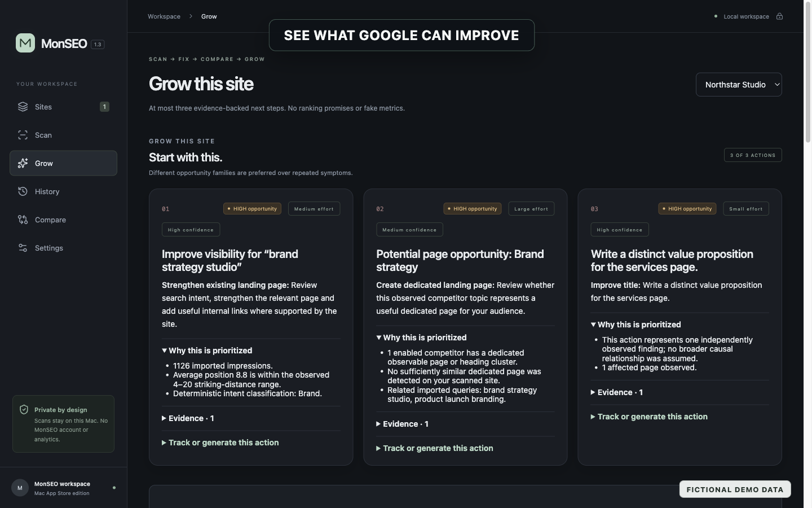This screenshot has width=812, height=508.
Task: Click the Compare branch icon in sidebar
Action: pyautogui.click(x=23, y=220)
